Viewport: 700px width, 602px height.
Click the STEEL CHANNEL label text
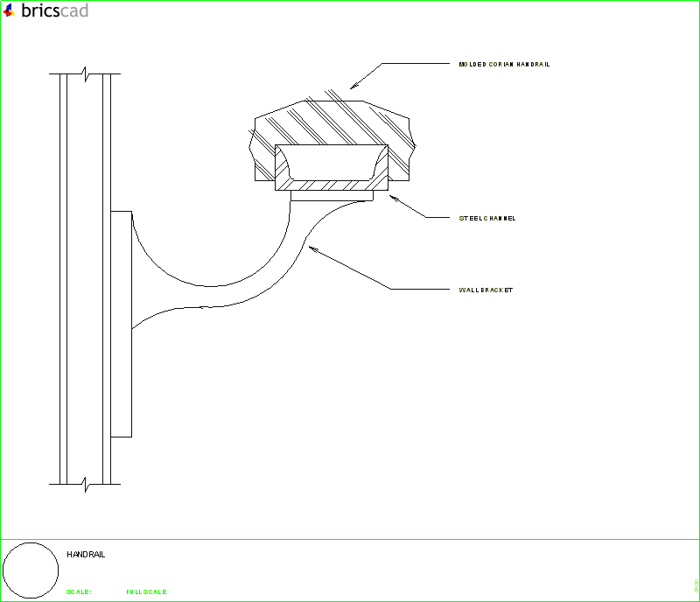click(x=487, y=218)
